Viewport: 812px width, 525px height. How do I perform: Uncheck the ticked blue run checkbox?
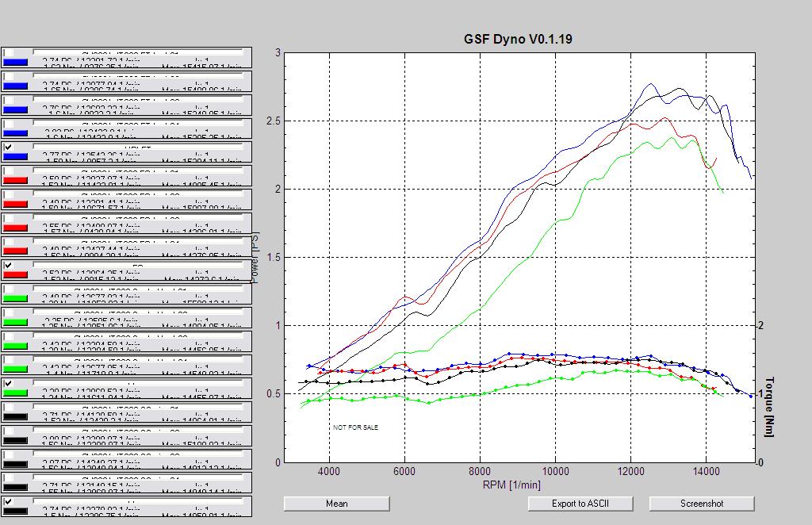click(8, 148)
